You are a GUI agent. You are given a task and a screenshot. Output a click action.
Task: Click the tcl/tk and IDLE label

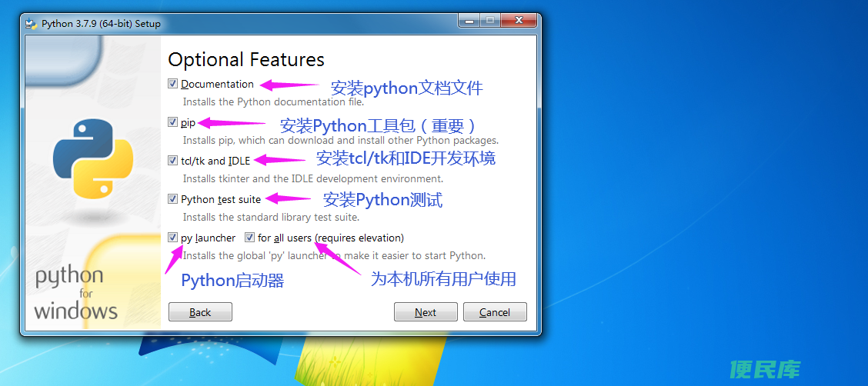(x=215, y=161)
